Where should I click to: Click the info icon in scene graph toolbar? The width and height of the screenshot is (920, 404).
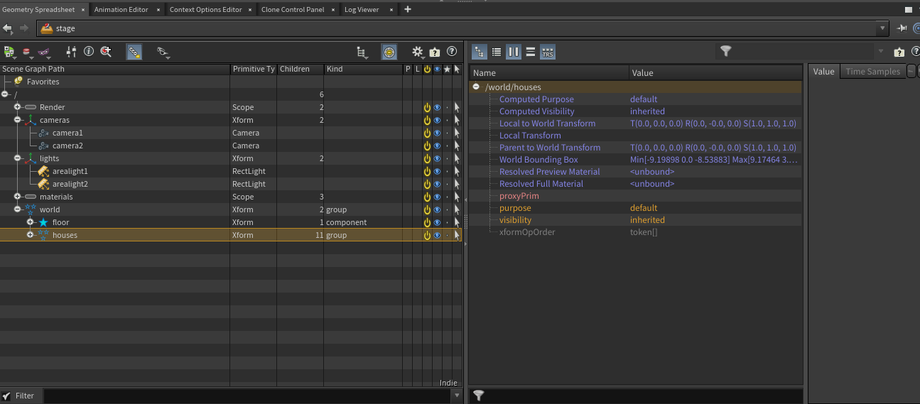88,52
